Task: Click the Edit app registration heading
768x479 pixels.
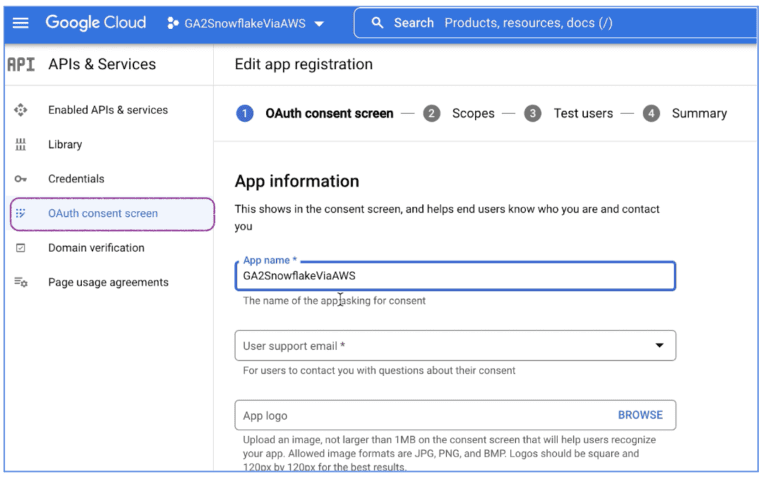Action: (x=304, y=64)
